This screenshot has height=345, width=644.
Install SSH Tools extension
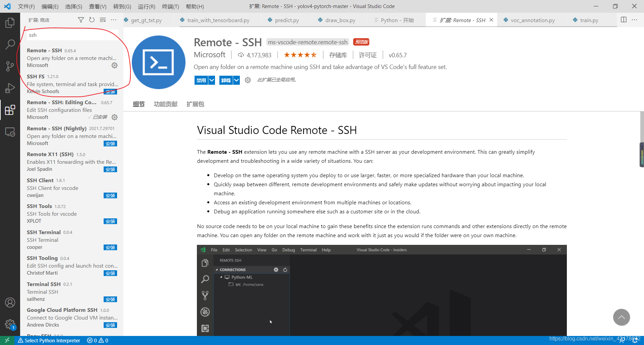110,221
